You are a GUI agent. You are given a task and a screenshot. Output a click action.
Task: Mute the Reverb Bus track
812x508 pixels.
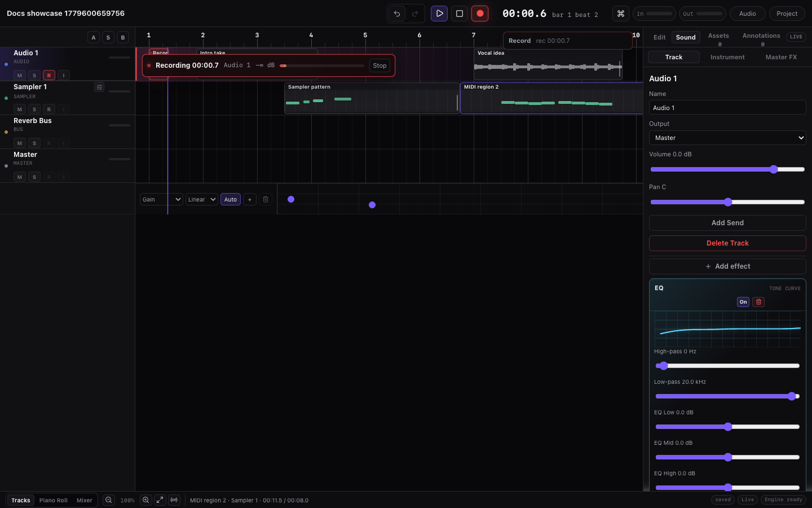coord(20,143)
